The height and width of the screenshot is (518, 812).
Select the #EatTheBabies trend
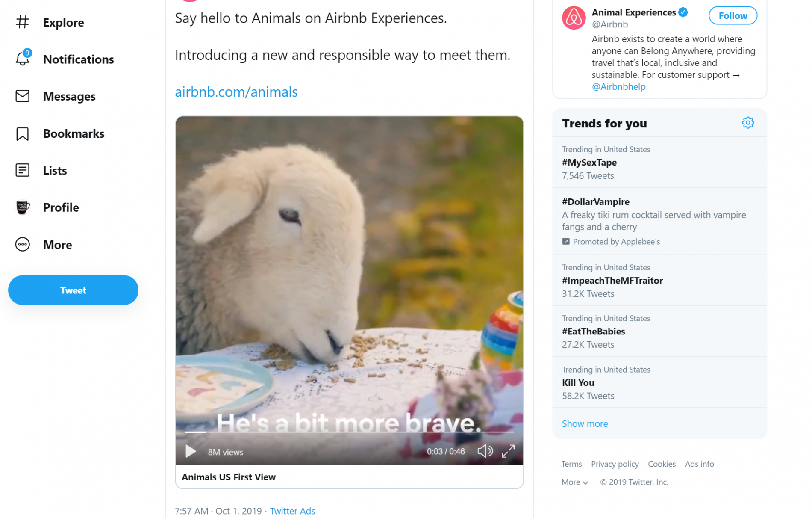(x=659, y=332)
